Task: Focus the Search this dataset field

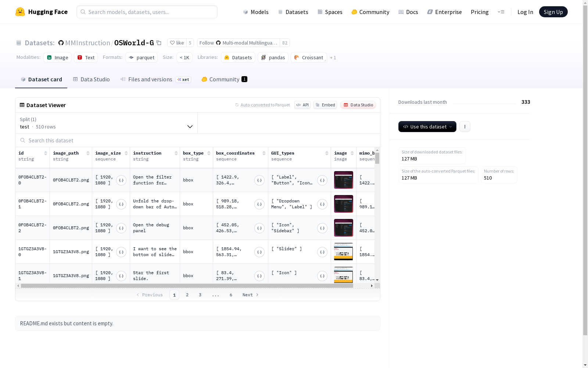Action: (x=198, y=140)
